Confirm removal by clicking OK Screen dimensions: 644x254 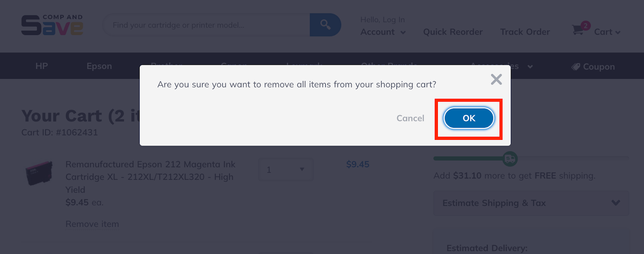click(468, 118)
